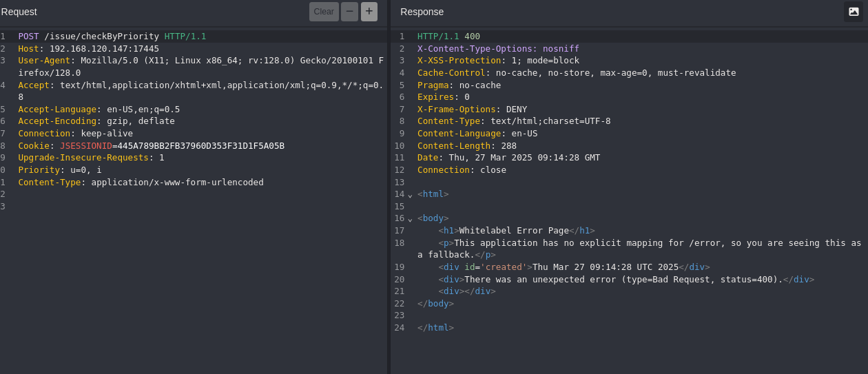Viewport: 868px width, 374px height.
Task: Collapse the <body> element fold arrow
Action: pyautogui.click(x=410, y=219)
